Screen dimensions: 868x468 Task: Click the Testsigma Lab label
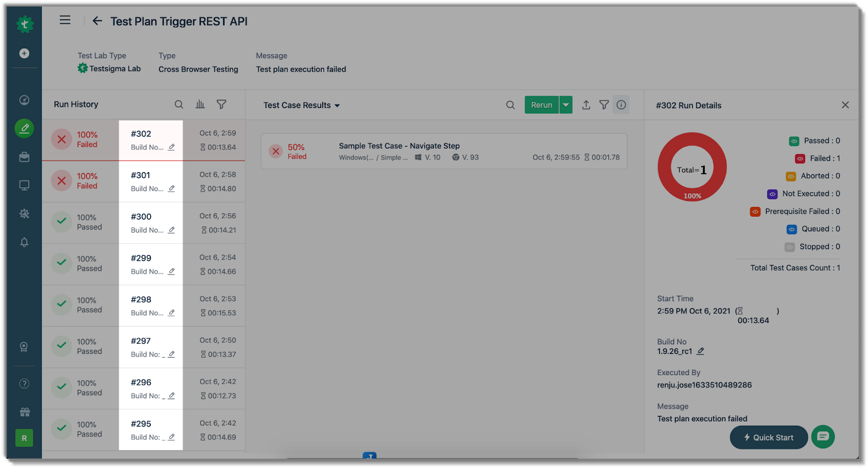pos(115,69)
